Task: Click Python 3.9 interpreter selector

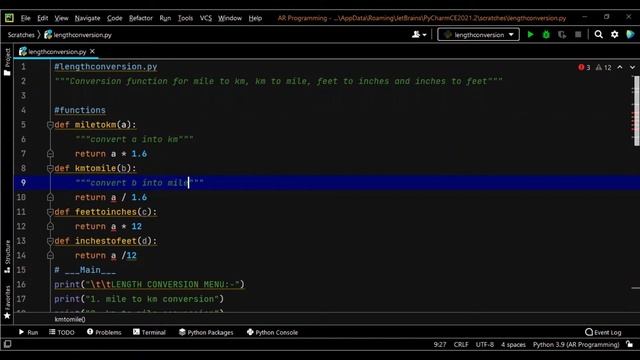Action: point(576,344)
